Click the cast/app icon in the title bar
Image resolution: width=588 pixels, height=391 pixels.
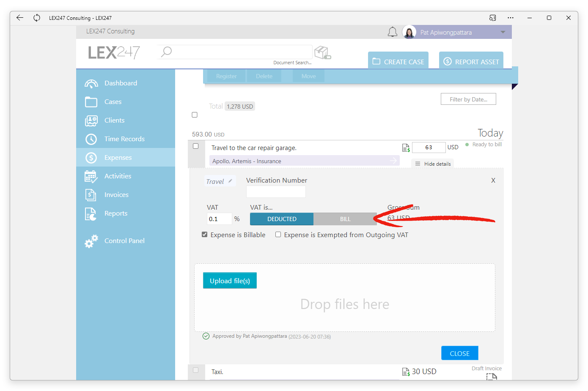(x=492, y=18)
